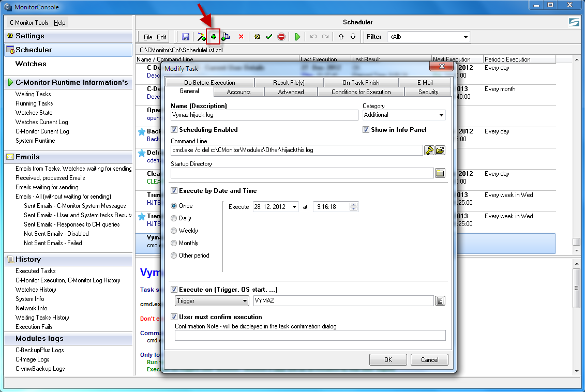Viewport: 585px width, 392px height.
Task: Browse for command file with open-folder icon
Action: tap(440, 150)
